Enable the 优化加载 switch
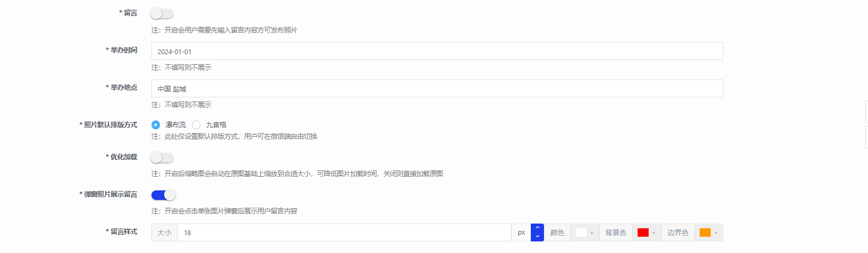The height and width of the screenshot is (253, 868). tap(162, 158)
